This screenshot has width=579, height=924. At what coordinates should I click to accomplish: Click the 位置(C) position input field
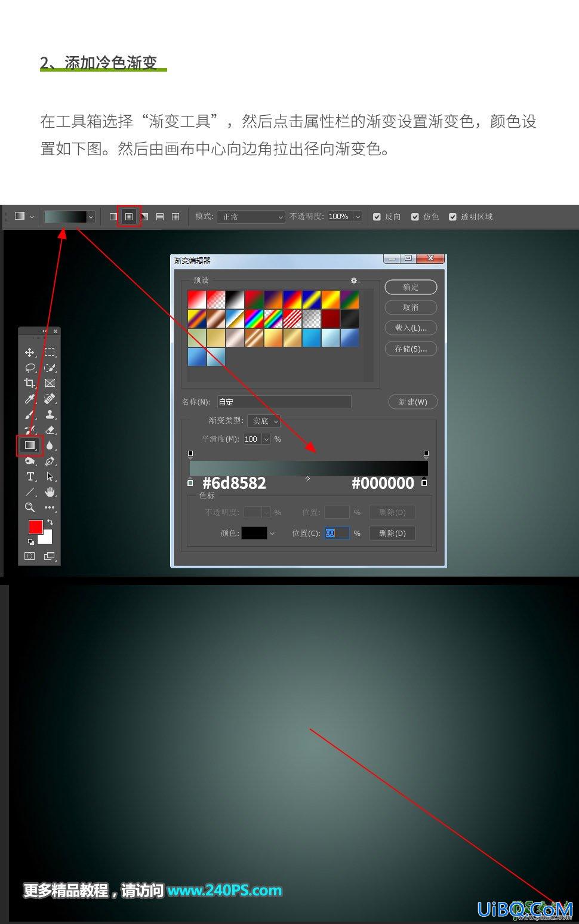[x=337, y=533]
